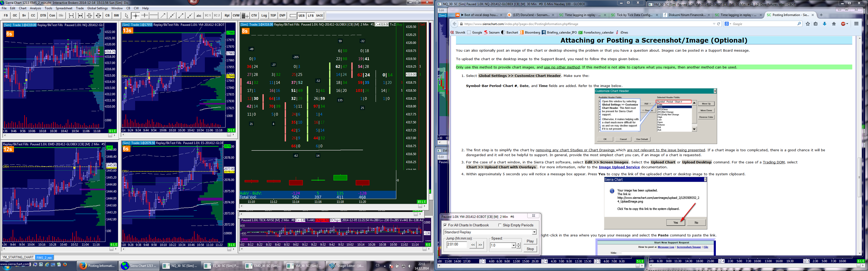Click the Google search box in Firefox

click(763, 24)
